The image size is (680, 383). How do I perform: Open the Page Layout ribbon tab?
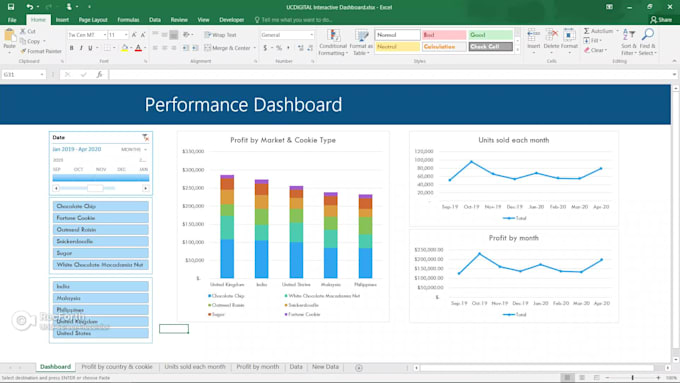pos(93,20)
